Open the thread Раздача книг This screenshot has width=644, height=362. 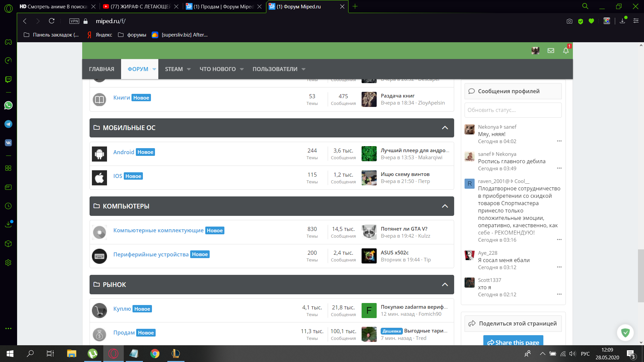(x=398, y=96)
